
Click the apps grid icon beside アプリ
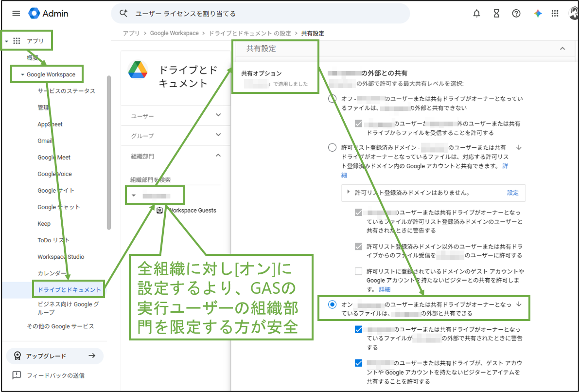coord(17,41)
